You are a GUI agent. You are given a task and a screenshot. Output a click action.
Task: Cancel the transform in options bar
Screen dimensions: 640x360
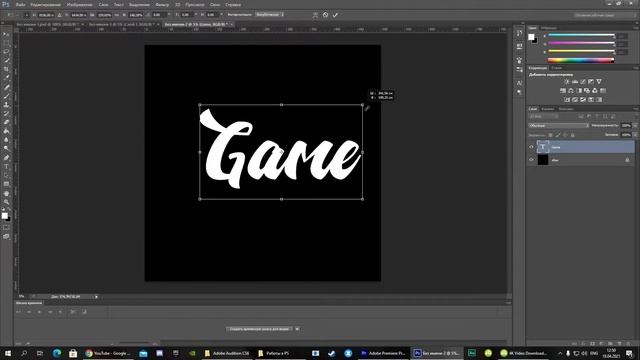325,15
